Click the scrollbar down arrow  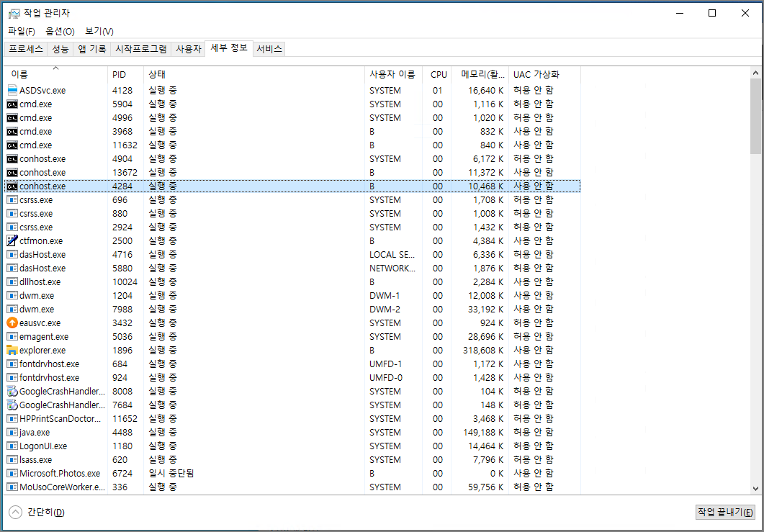point(755,489)
